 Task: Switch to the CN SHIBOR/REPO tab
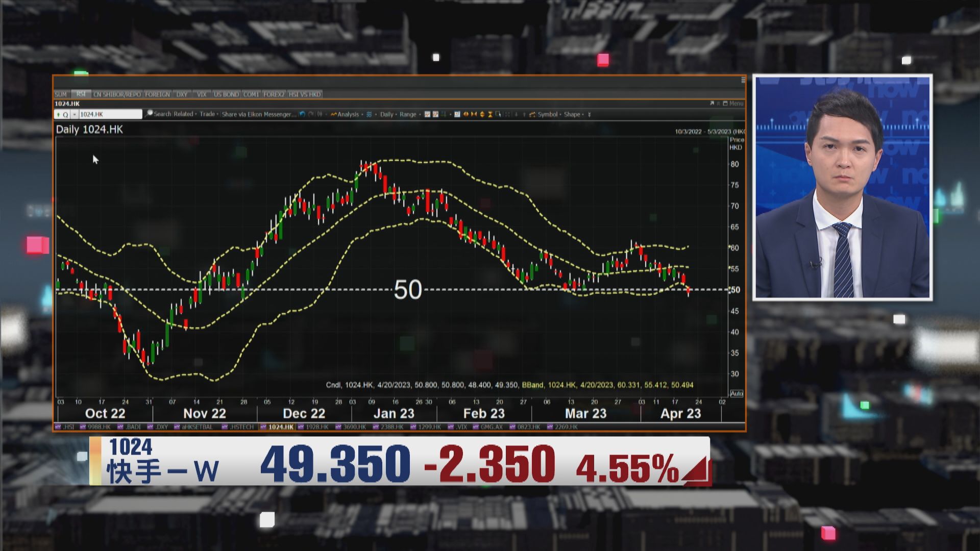117,94
